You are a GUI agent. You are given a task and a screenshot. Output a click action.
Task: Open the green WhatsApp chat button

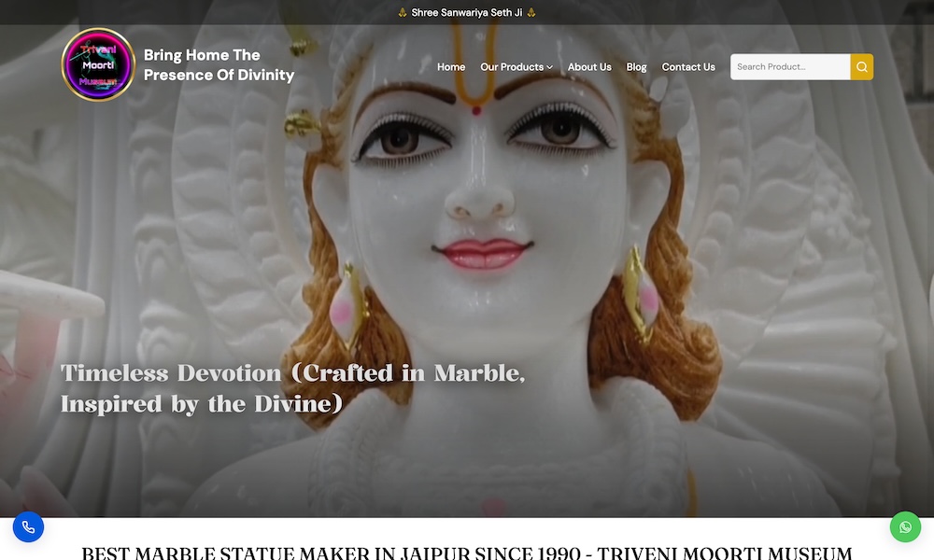click(905, 526)
